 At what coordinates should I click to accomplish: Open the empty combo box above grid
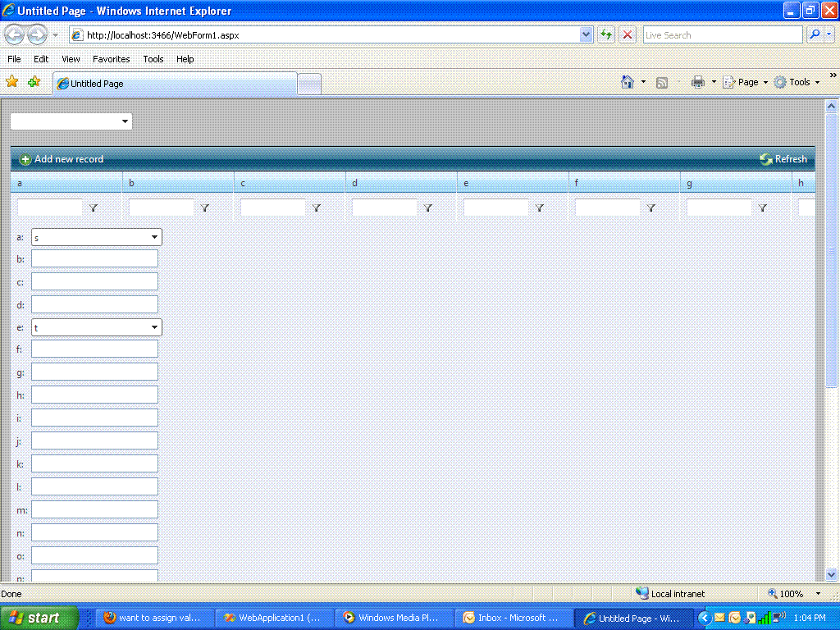[71, 121]
